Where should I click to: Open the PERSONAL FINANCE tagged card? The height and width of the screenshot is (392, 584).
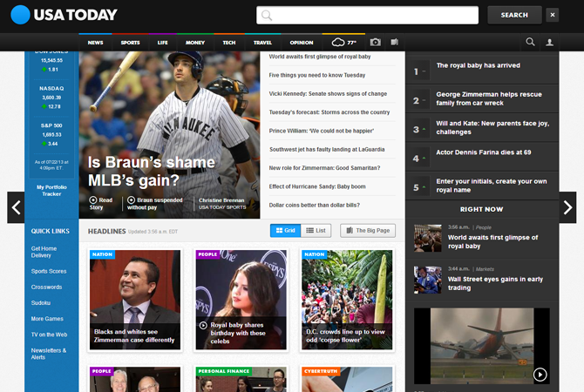point(241,379)
